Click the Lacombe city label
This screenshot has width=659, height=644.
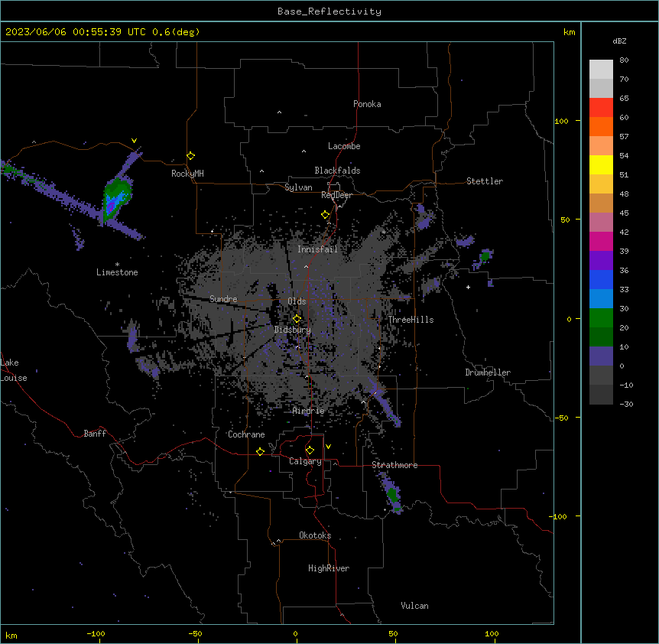click(344, 146)
